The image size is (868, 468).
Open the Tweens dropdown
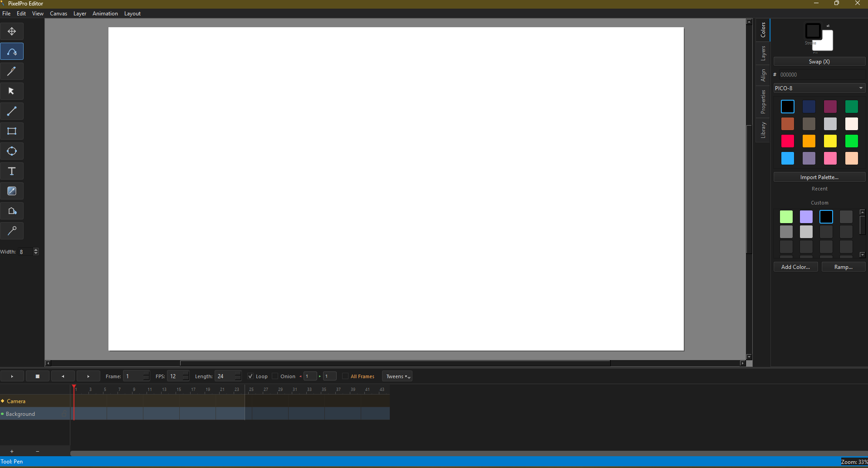(397, 376)
